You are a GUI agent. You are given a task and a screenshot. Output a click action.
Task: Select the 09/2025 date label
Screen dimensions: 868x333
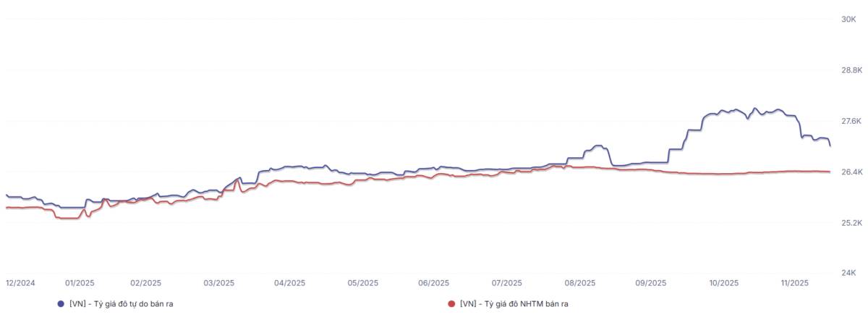tap(650, 283)
